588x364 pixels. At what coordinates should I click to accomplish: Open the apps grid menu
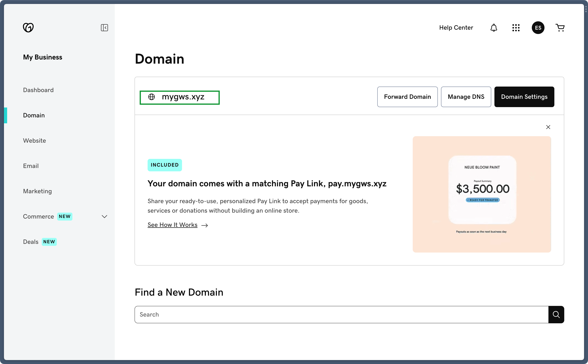click(x=516, y=28)
